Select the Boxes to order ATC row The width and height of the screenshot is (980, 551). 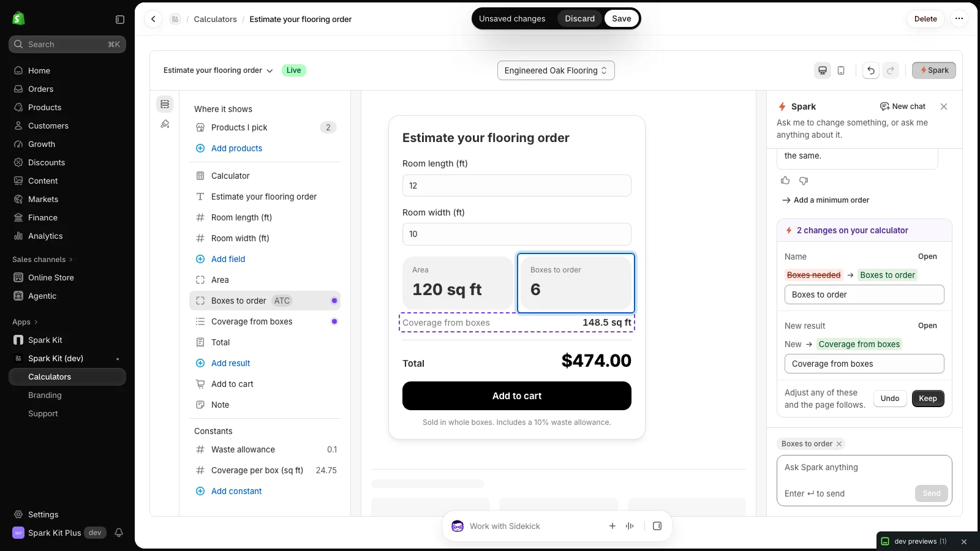[x=265, y=301]
